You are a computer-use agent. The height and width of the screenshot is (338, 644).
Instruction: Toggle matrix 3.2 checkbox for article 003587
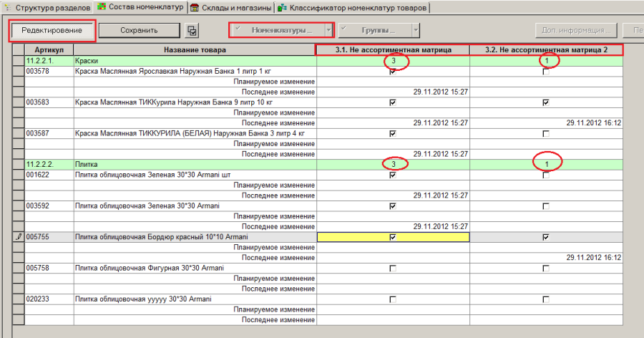(546, 134)
